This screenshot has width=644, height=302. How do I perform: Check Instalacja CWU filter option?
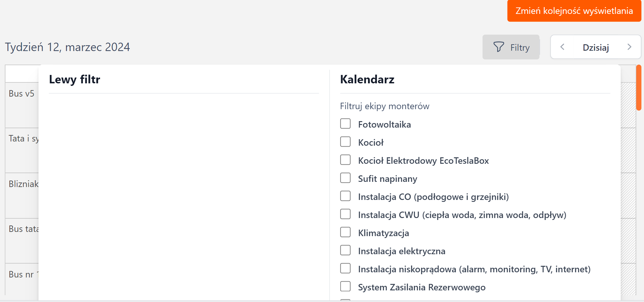(x=345, y=214)
